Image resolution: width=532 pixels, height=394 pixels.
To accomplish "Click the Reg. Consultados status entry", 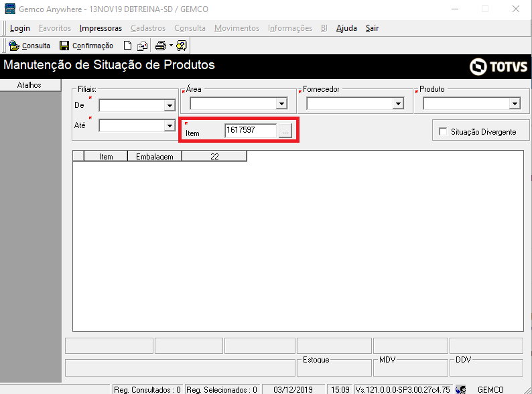I will pyautogui.click(x=147, y=389).
